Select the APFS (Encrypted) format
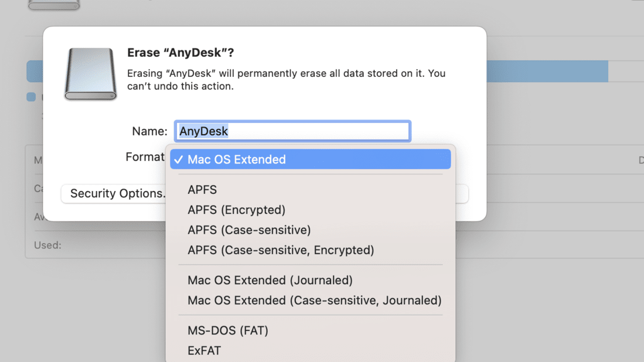 (236, 210)
